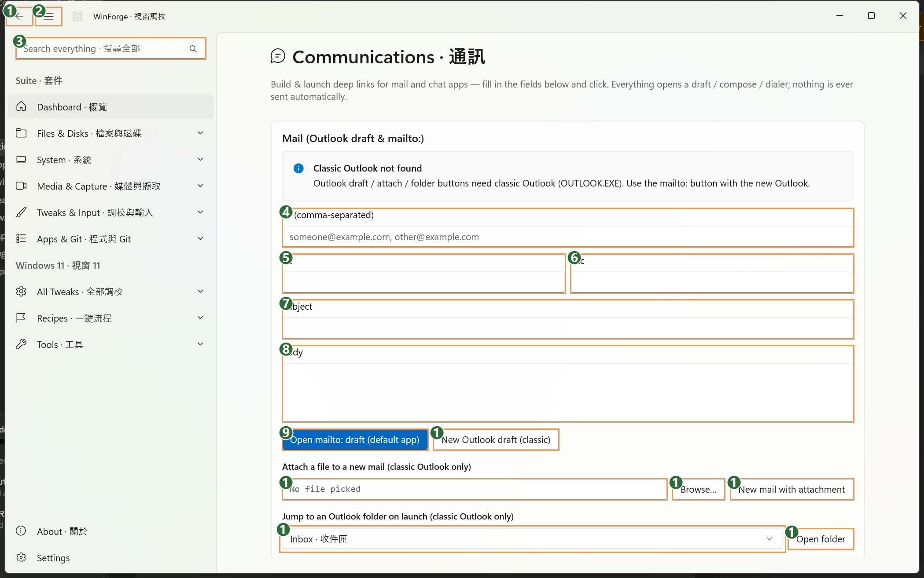Expand the Files & Disks chevron

[200, 133]
